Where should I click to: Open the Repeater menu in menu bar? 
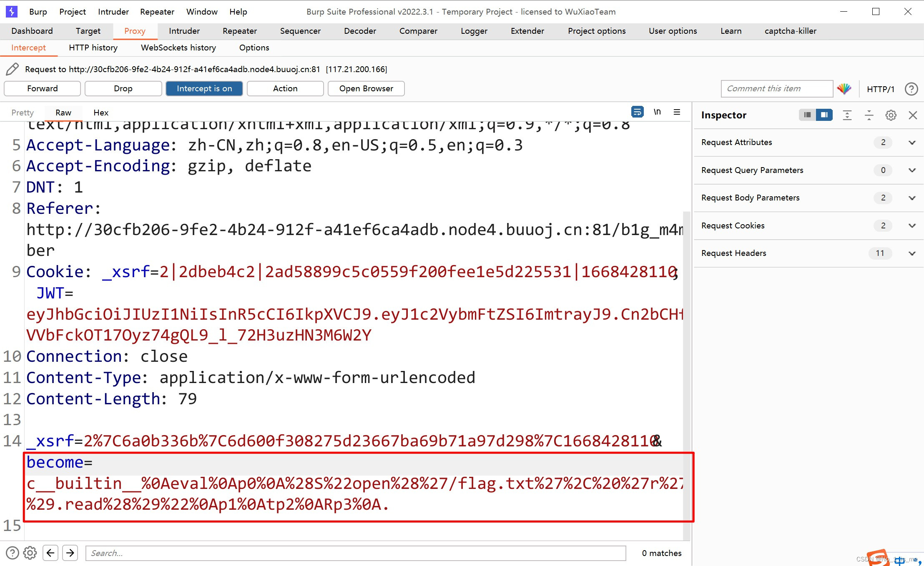[x=157, y=12]
